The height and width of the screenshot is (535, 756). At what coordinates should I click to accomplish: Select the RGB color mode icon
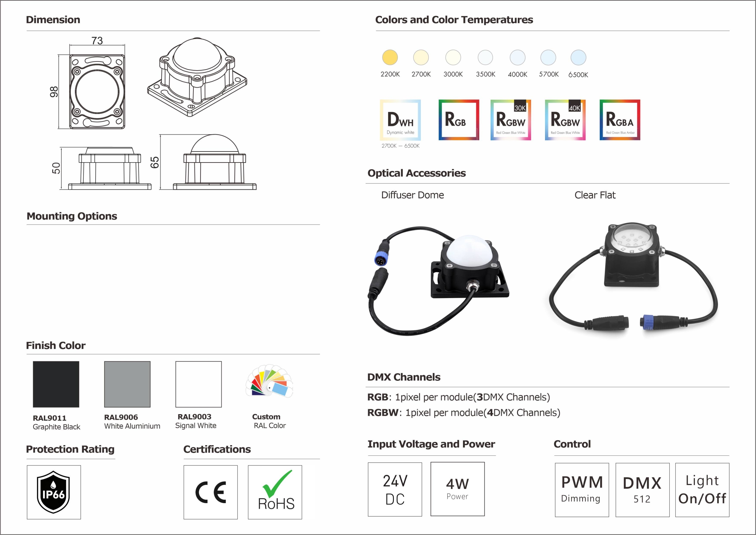point(459,120)
